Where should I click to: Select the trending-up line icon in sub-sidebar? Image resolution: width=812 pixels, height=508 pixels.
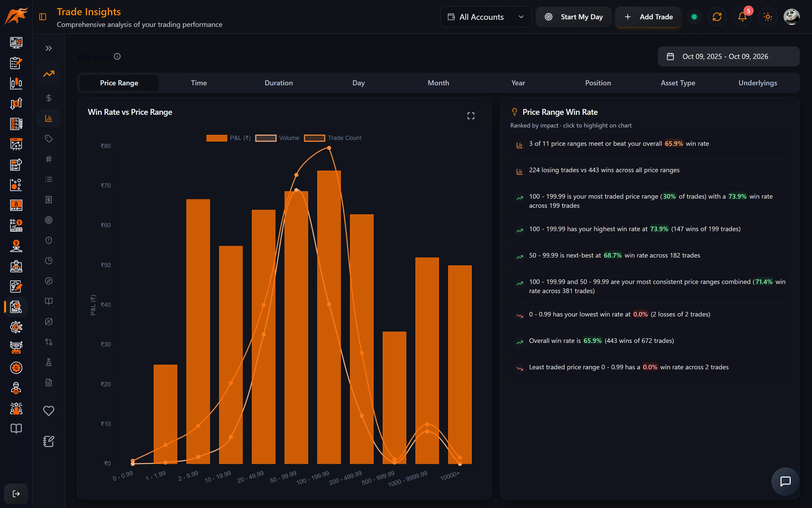[49, 74]
